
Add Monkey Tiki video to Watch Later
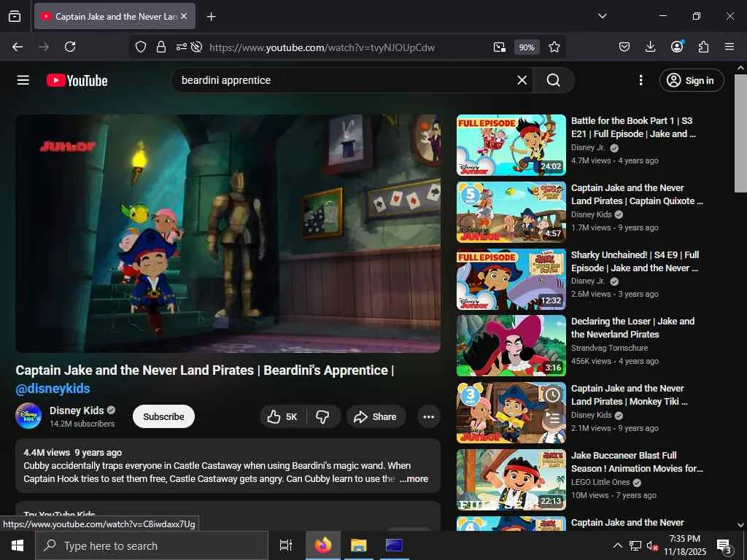click(x=552, y=394)
